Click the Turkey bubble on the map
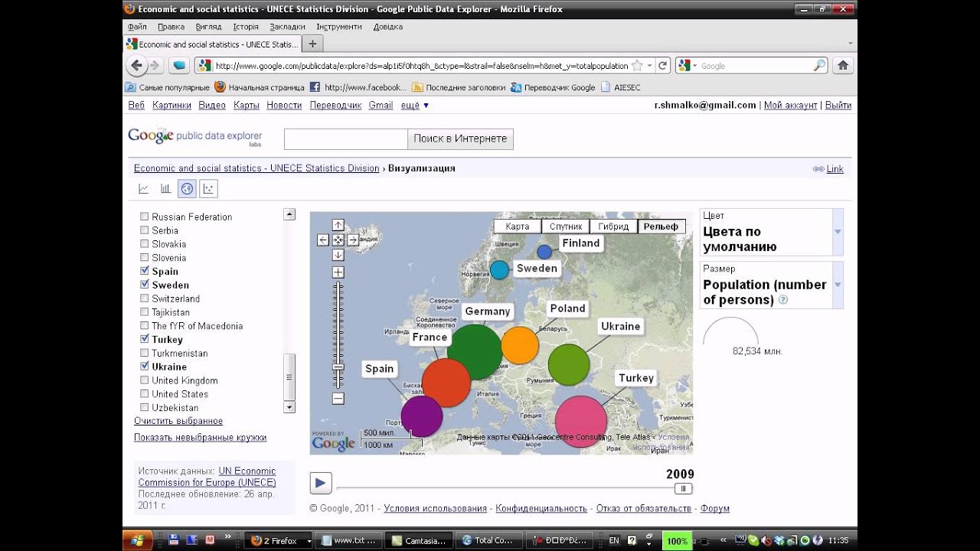The width and height of the screenshot is (980, 551). pos(581,422)
